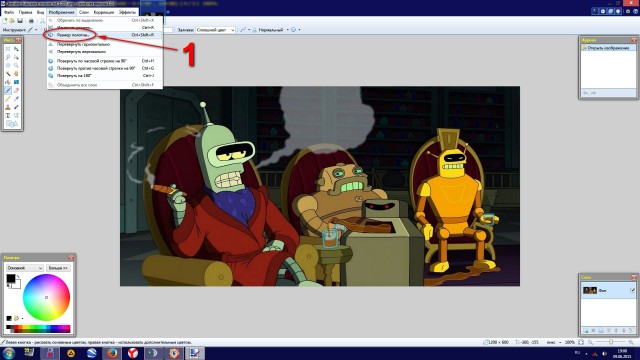640x360 pixels.
Task: Open the Вид menu
Action: 40,12
